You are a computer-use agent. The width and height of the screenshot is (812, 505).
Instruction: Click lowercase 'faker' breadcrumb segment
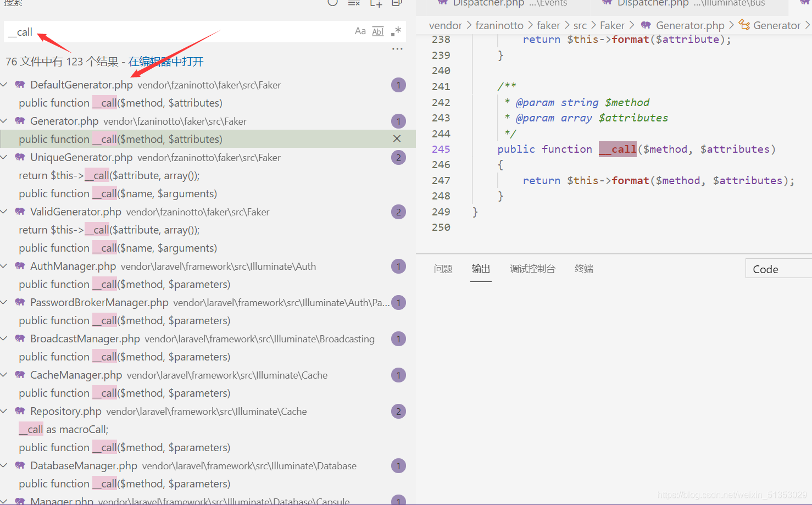pyautogui.click(x=548, y=25)
